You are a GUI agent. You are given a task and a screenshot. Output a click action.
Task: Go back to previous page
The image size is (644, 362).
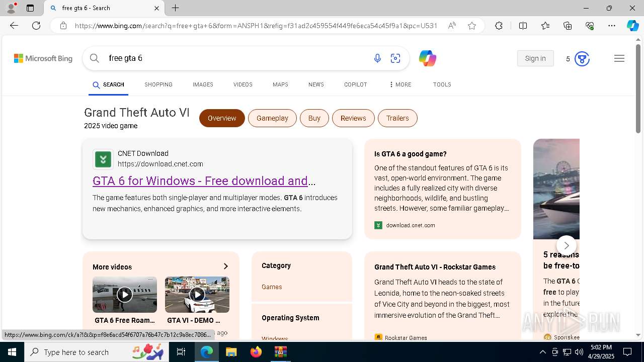14,26
